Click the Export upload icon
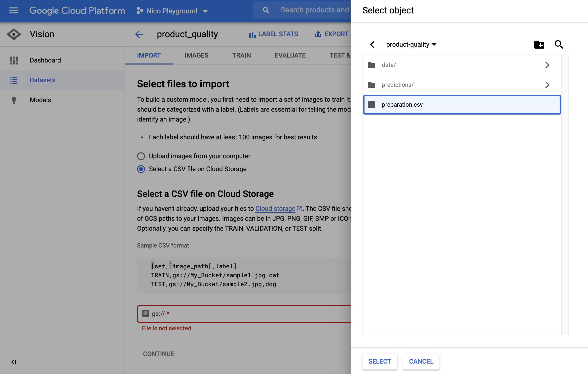The height and width of the screenshot is (374, 588). pyautogui.click(x=318, y=34)
